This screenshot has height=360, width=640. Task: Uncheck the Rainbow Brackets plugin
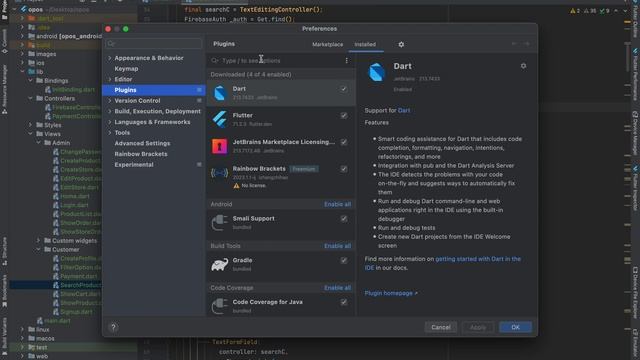point(344,169)
